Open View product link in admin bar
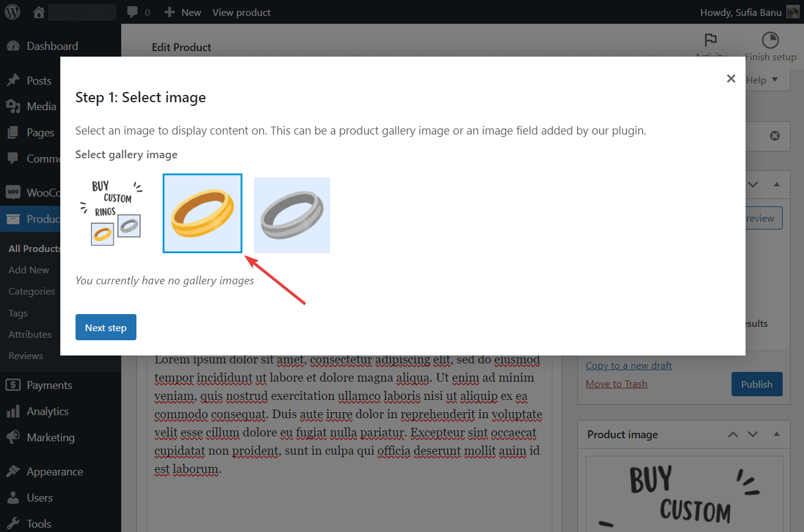 click(241, 12)
